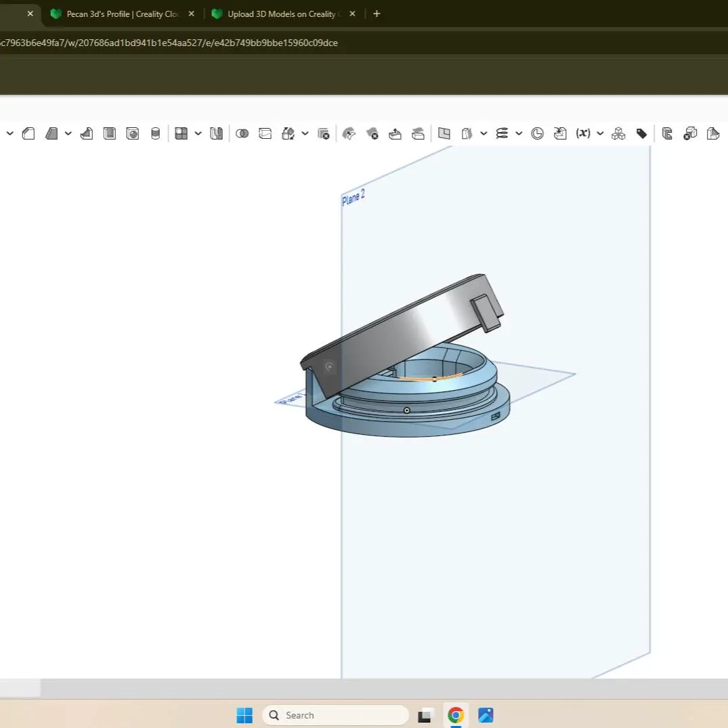Select the Plane 2 label in viewport

353,198
